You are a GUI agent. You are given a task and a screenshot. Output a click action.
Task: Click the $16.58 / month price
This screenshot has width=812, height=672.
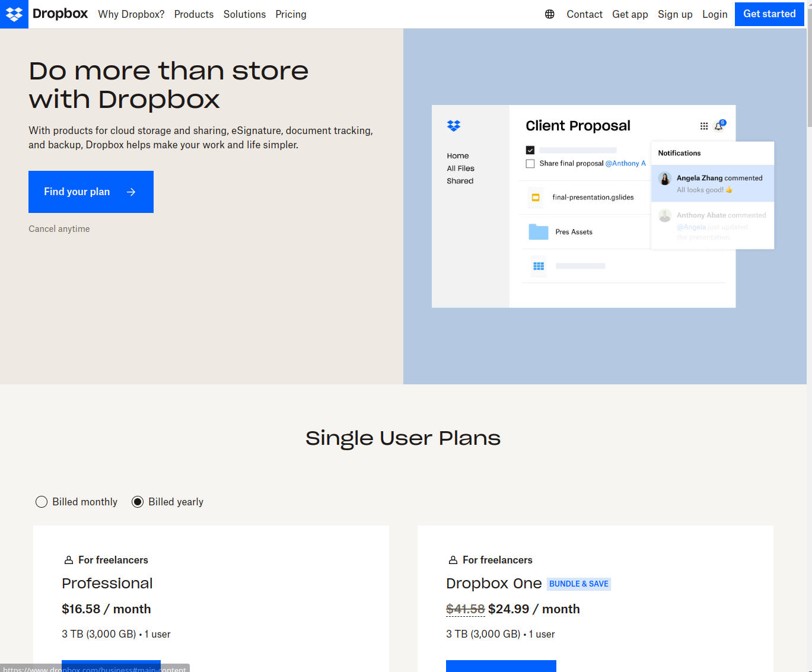click(106, 609)
